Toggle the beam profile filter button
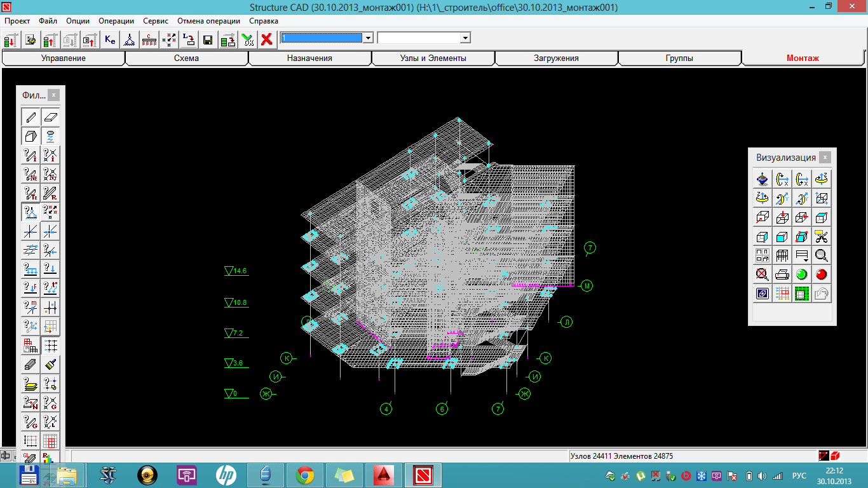Viewport: 868px width, 488px height. [31, 364]
